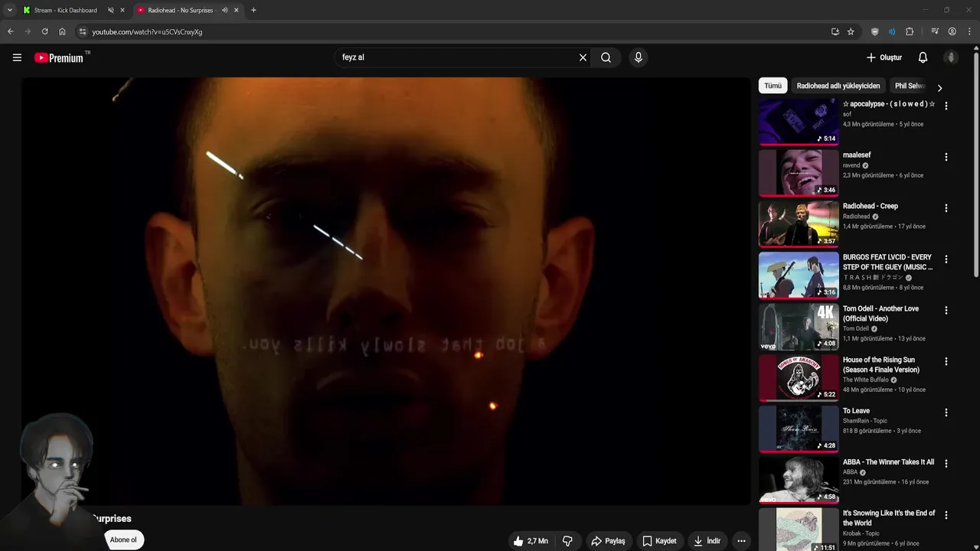The image size is (980, 551).
Task: Open options for House of the Rising Sun
Action: tap(946, 361)
